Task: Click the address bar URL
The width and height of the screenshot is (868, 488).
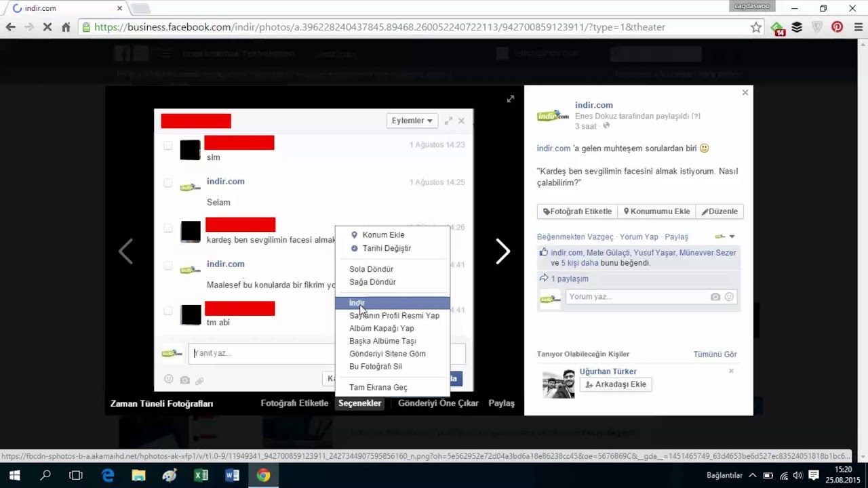Action: [x=380, y=27]
